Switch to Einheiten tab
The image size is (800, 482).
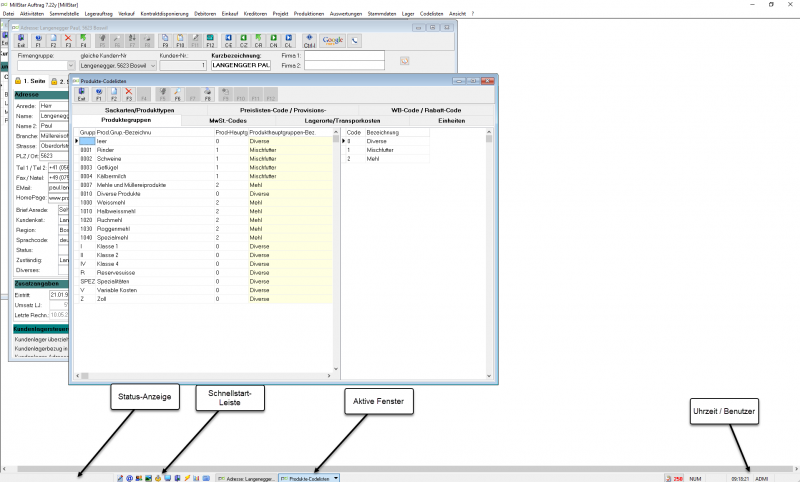pos(452,121)
